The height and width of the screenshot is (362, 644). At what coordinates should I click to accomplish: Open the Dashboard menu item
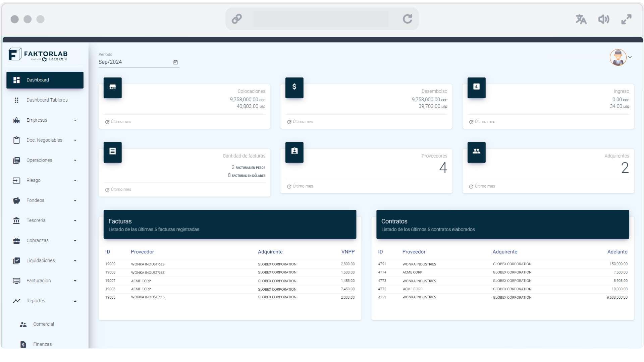(45, 80)
